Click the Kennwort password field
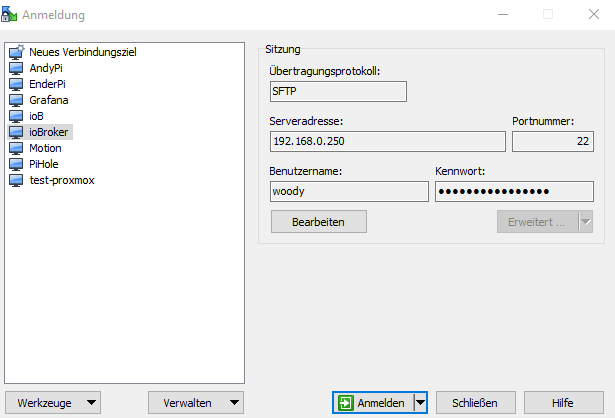The height and width of the screenshot is (418, 615). coord(514,191)
